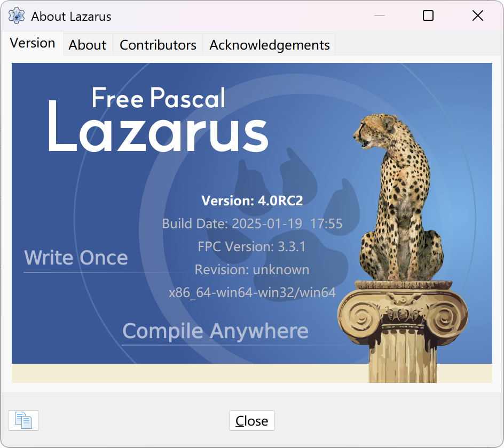Viewport: 504px width, 448px height.
Task: Switch to the About tab
Action: click(x=88, y=45)
